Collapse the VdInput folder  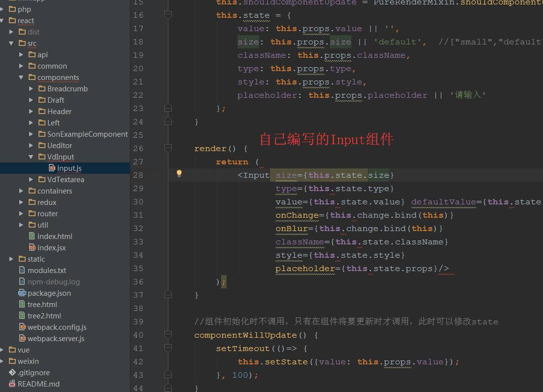pos(31,157)
